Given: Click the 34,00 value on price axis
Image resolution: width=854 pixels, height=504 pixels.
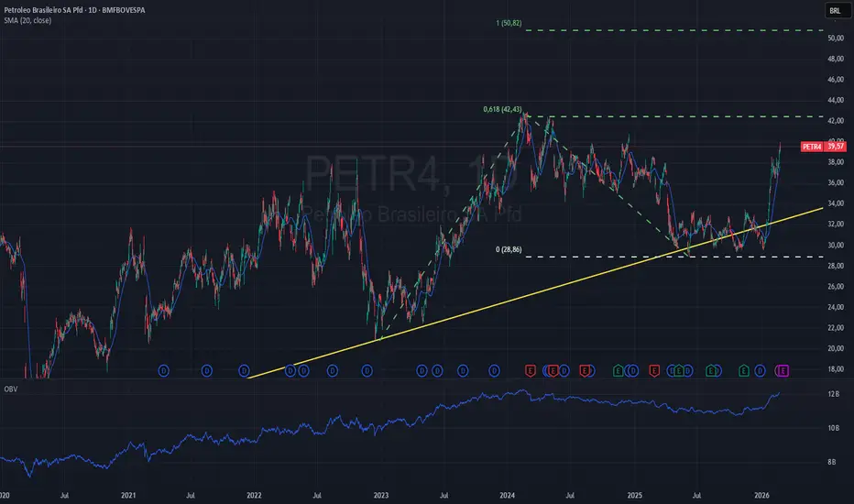Looking at the screenshot, I should pos(836,203).
